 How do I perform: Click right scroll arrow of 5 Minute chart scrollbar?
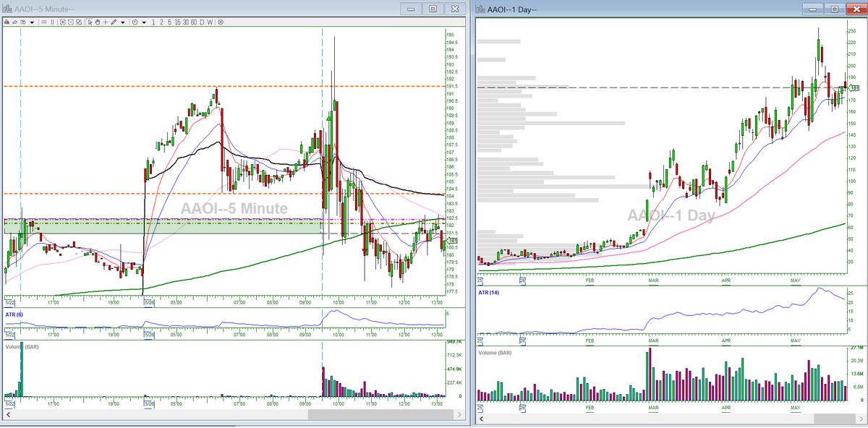point(459,415)
